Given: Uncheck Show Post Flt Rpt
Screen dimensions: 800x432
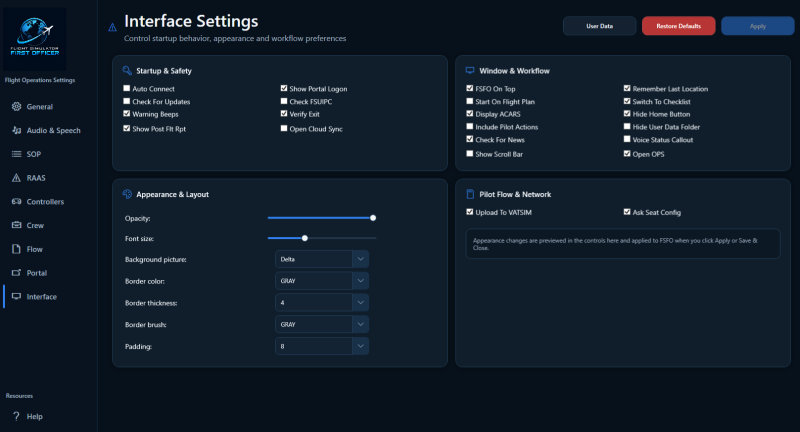Looking at the screenshot, I should point(127,129).
